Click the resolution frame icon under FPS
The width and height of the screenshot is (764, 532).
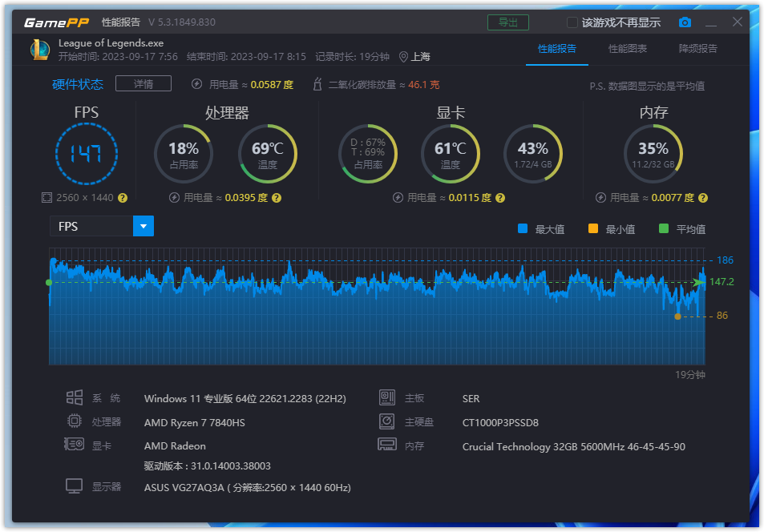[x=46, y=198]
